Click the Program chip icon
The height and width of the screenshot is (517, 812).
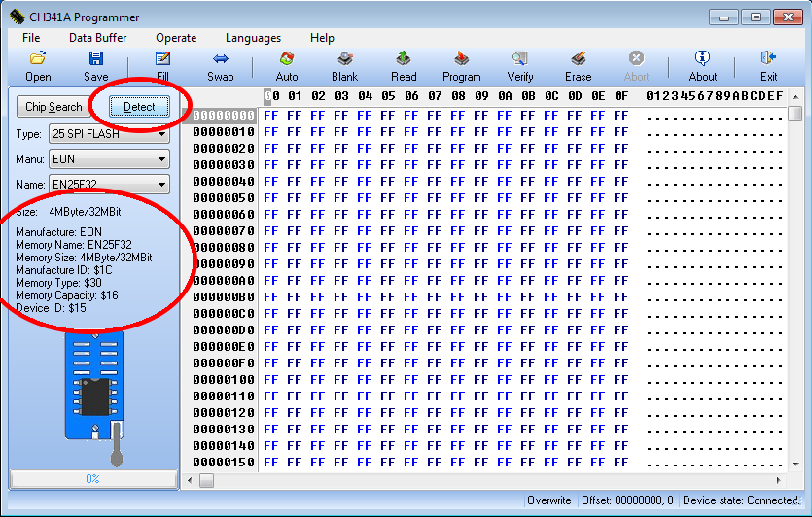461,58
